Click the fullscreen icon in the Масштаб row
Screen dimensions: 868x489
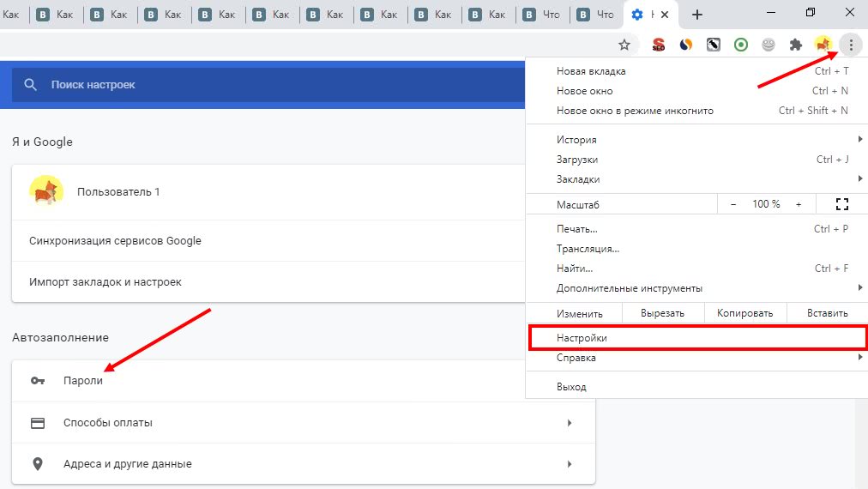click(841, 204)
